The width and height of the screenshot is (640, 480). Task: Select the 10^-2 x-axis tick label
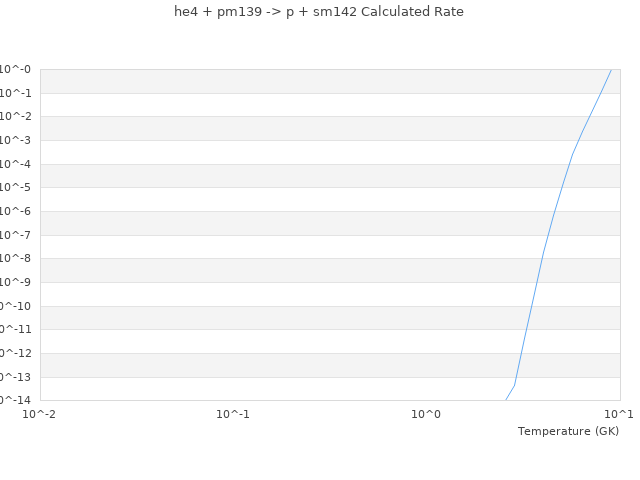(40, 413)
